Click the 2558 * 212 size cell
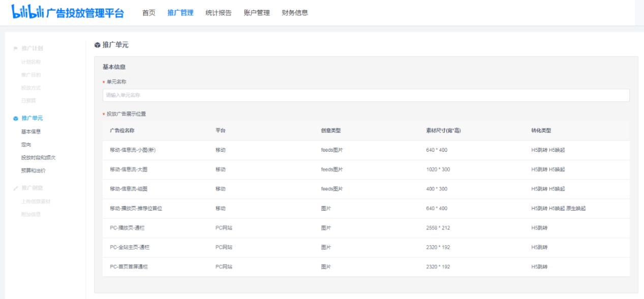The width and height of the screenshot is (644, 299). coord(438,228)
